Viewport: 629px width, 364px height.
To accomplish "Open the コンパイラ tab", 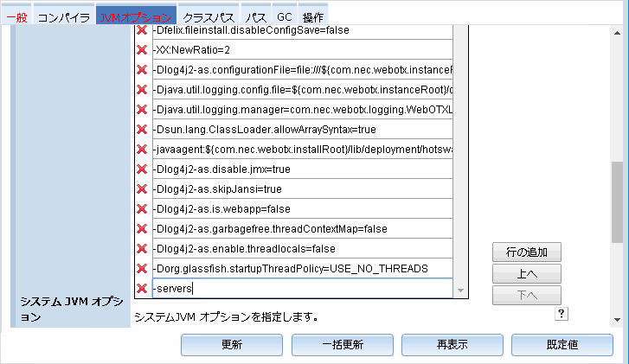I will 63,17.
